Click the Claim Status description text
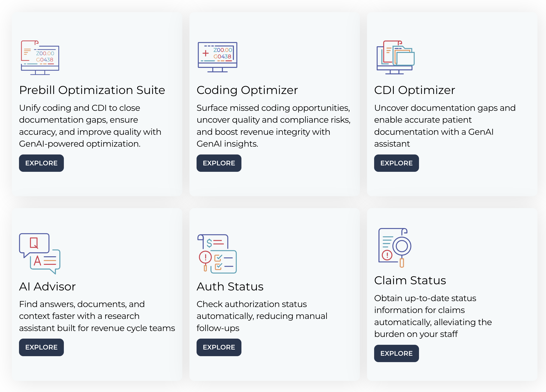 [x=433, y=316]
